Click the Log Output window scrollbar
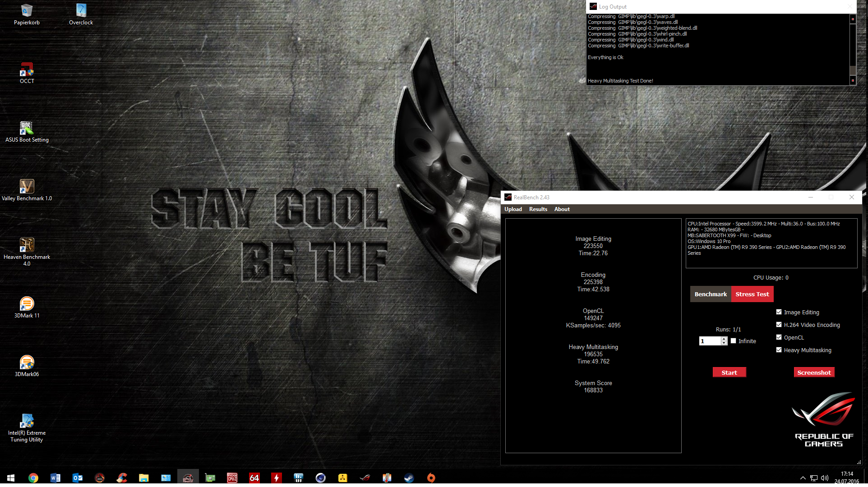868x487 pixels. [853, 50]
